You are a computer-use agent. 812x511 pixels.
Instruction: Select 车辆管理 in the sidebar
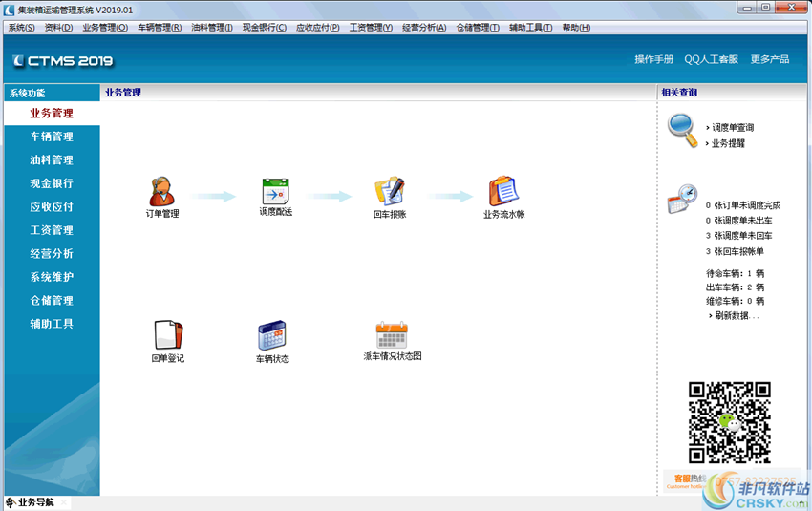tap(52, 137)
